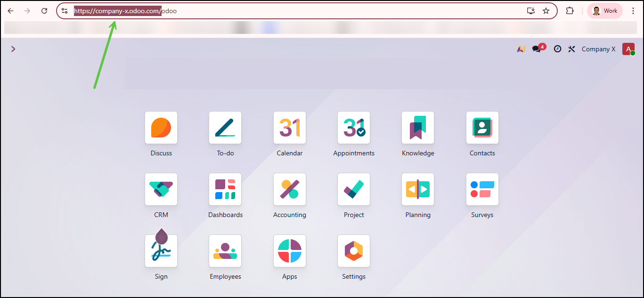Launch the CRM app icon
Image resolution: width=644 pixels, height=298 pixels.
point(161,189)
